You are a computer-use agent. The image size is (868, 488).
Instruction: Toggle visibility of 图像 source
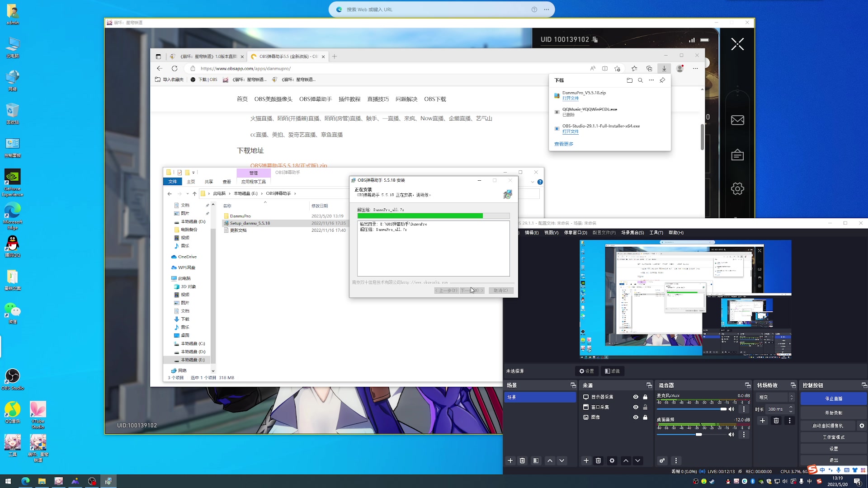tap(636, 417)
